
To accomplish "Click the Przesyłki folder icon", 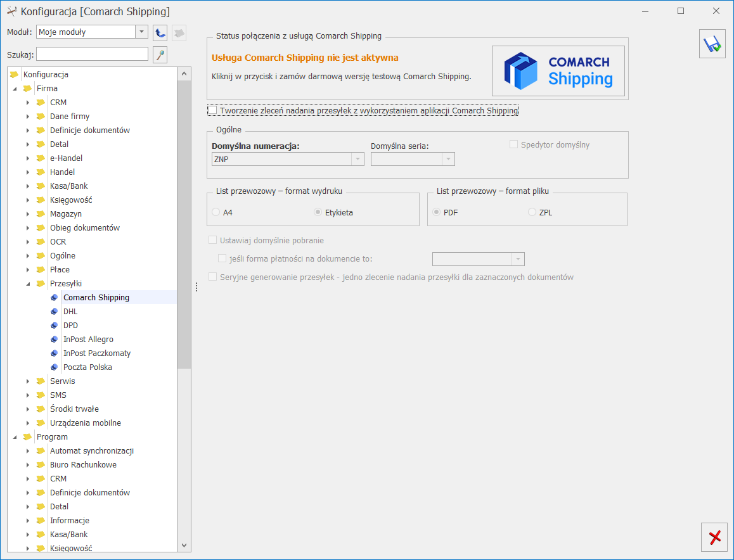I will point(41,284).
